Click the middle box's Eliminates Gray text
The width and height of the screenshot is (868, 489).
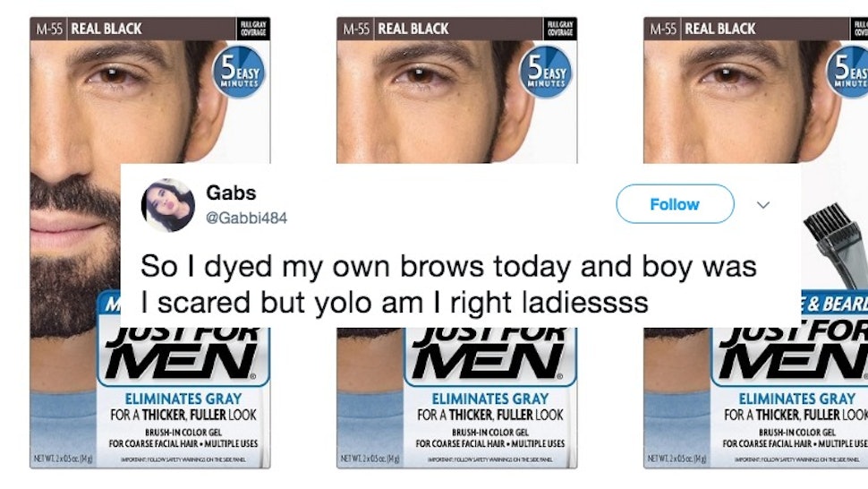(x=489, y=399)
